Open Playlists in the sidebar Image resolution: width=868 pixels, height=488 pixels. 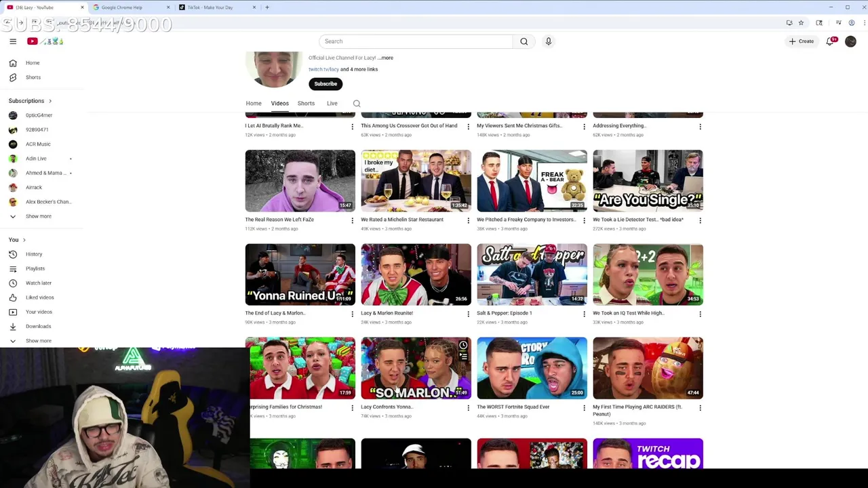(35, 268)
